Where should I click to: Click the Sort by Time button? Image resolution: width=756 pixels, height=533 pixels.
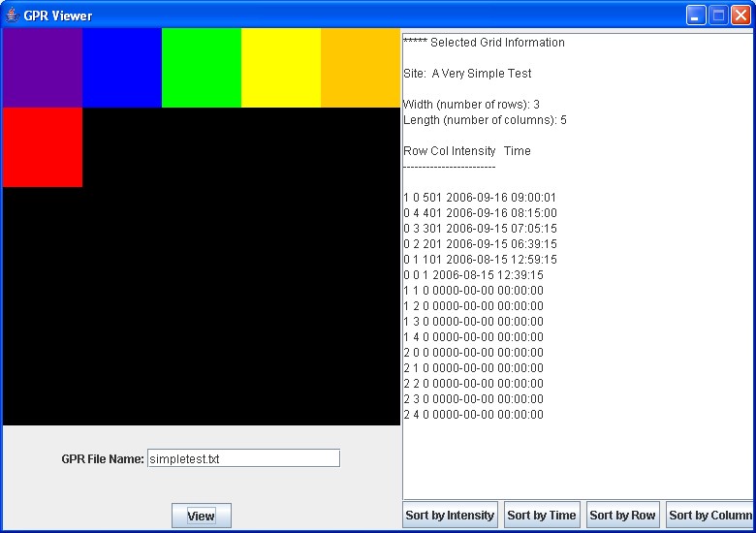tap(541, 516)
